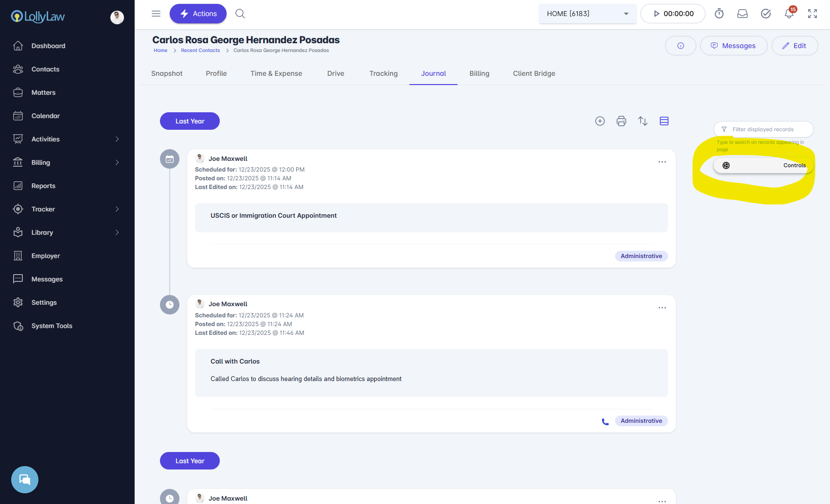Open the notifications bell
The width and height of the screenshot is (830, 504).
pyautogui.click(x=789, y=14)
